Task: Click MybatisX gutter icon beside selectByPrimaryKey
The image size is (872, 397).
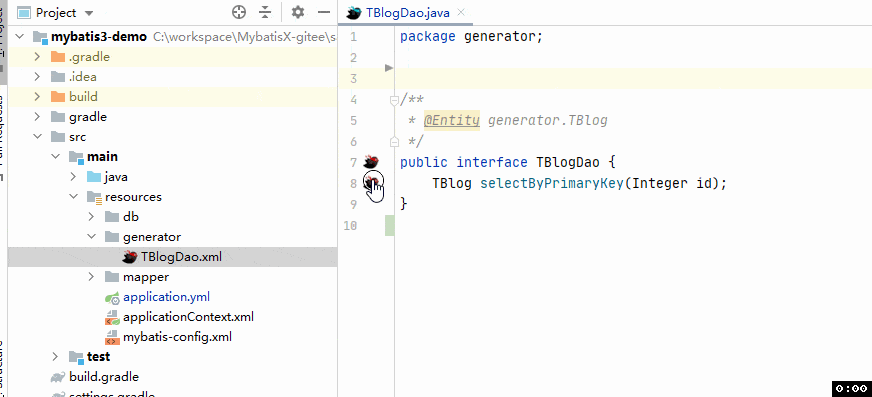Action: pos(371,182)
